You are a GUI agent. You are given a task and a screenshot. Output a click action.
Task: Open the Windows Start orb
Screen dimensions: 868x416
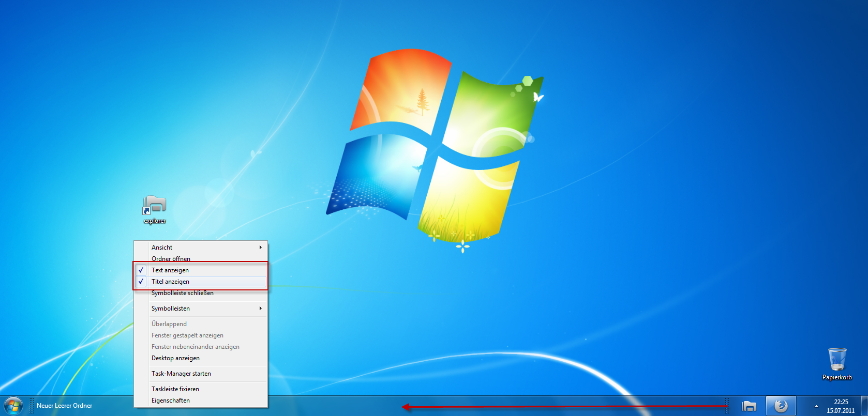coord(13,406)
